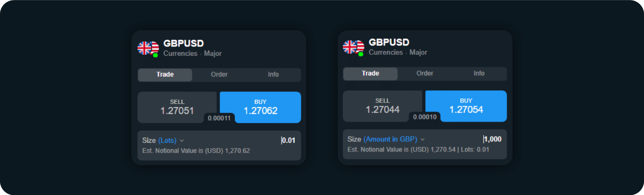Click green market status dot in right panel
Screen dimensions: 644x195
361,54
